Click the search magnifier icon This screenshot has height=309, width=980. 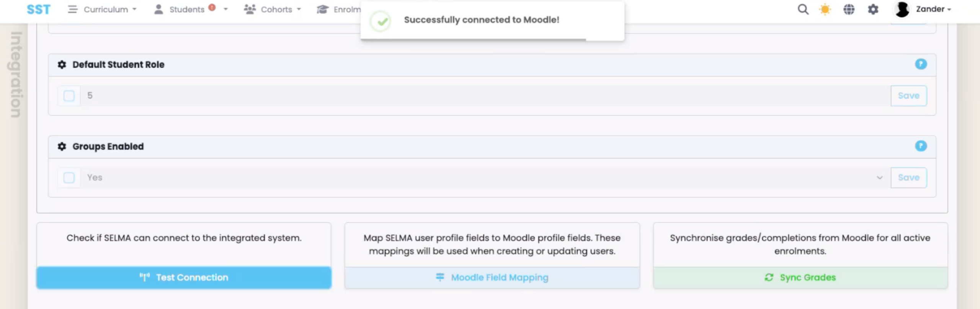click(803, 9)
